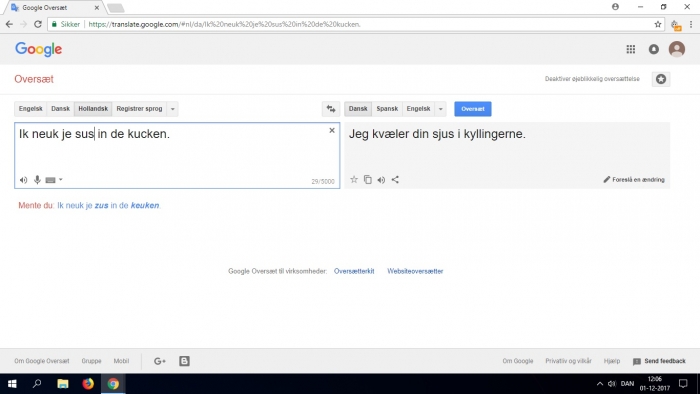
Task: Expand input tools dropdown arrow
Action: (61, 180)
